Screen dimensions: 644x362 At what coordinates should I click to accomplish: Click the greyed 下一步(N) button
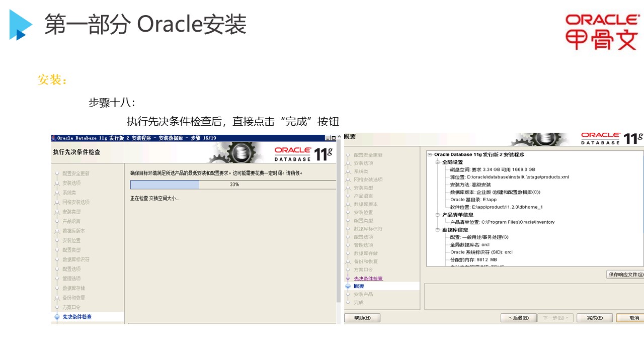(555, 318)
